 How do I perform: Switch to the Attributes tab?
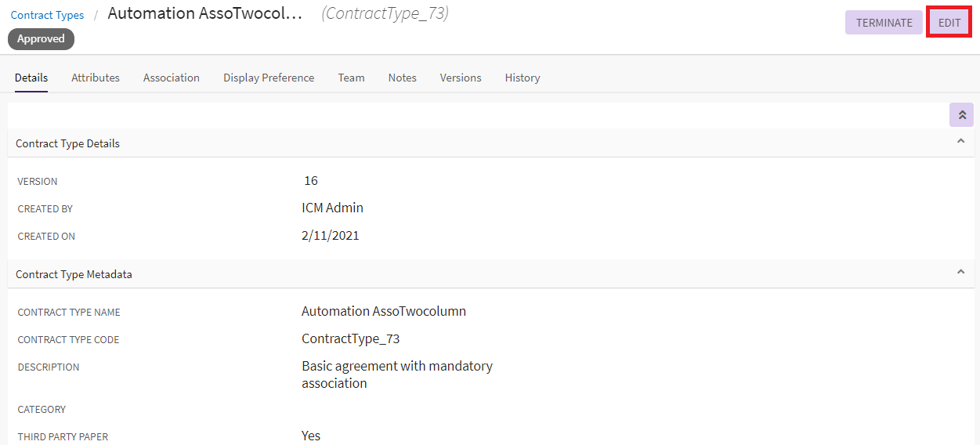click(96, 78)
